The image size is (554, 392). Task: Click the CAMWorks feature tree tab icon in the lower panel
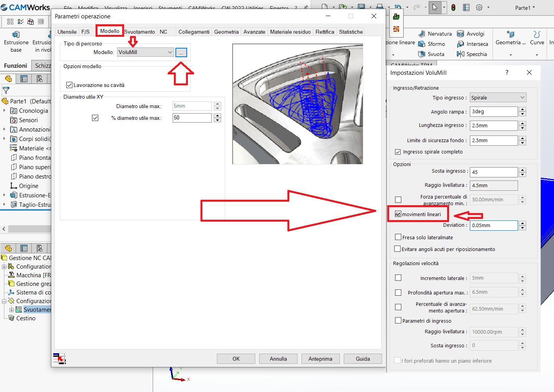[8, 248]
